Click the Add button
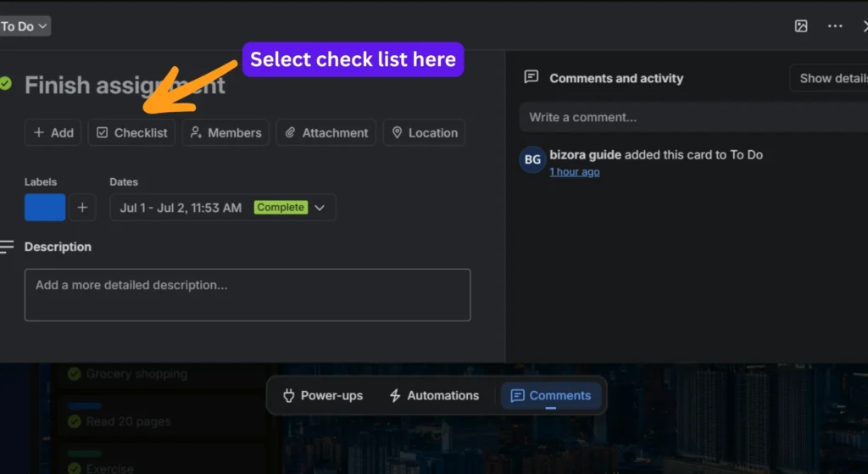Screen dimensions: 868x474 (x=53, y=133)
